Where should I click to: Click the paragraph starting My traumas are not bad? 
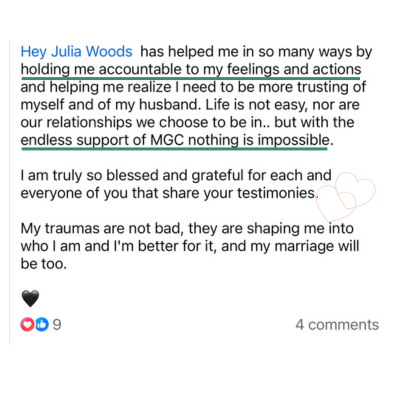(190, 246)
